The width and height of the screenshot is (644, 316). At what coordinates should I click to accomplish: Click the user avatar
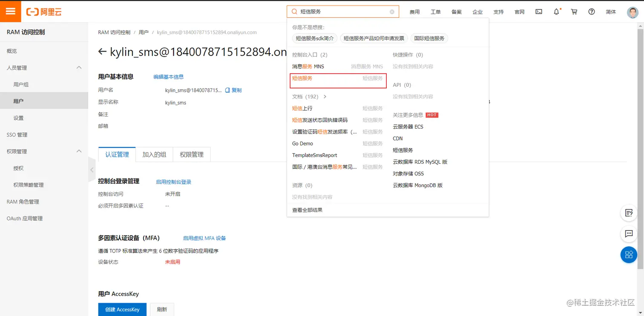point(632,12)
